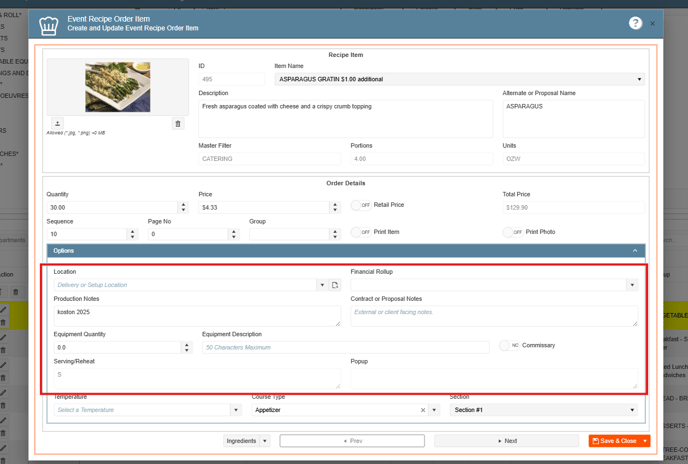Click the new location page icon
The height and width of the screenshot is (464, 688).
click(335, 285)
